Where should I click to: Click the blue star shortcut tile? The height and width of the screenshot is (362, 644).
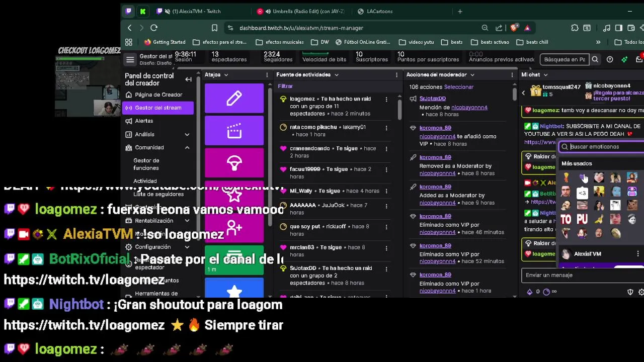pyautogui.click(x=234, y=289)
